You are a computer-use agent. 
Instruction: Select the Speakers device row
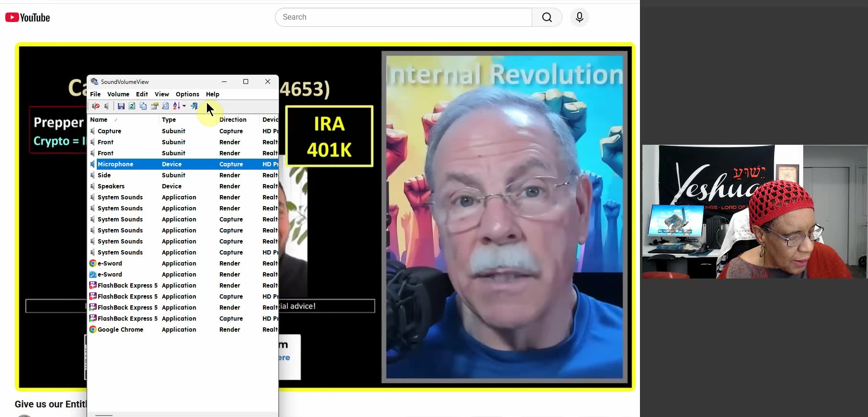coord(183,186)
